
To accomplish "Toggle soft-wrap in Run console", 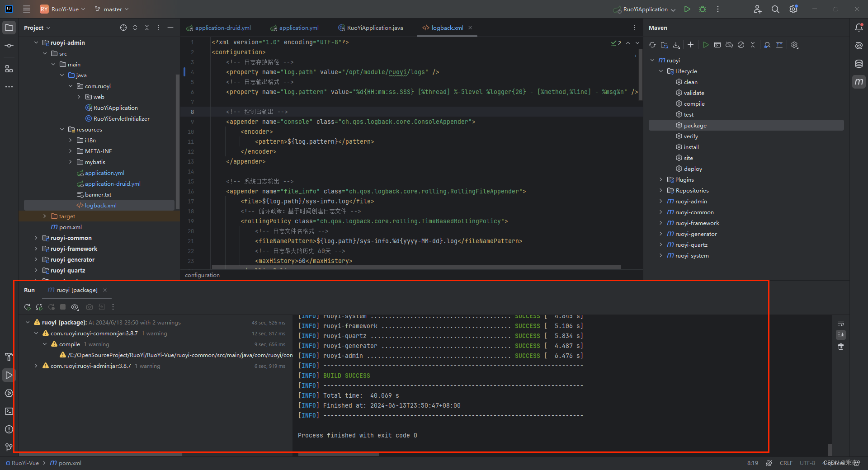I will (841, 324).
